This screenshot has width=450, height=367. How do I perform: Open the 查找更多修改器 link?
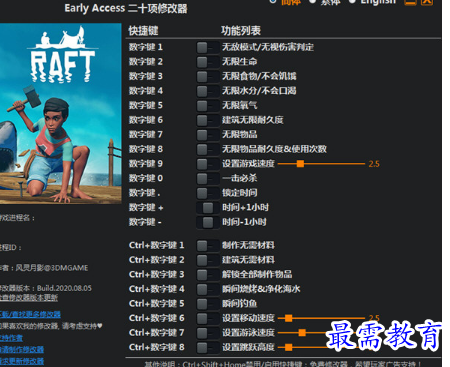30,314
